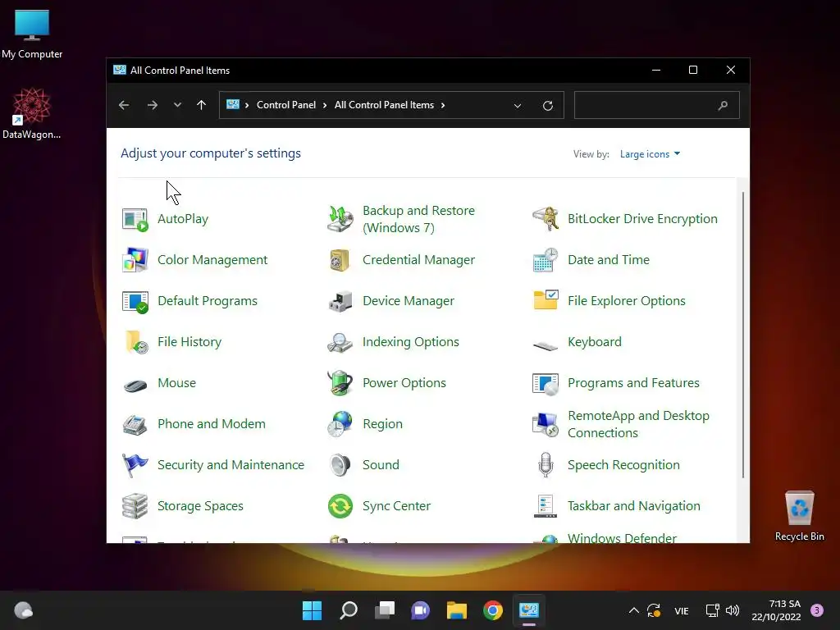
Task: Click the Control Panel search box
Action: click(657, 105)
